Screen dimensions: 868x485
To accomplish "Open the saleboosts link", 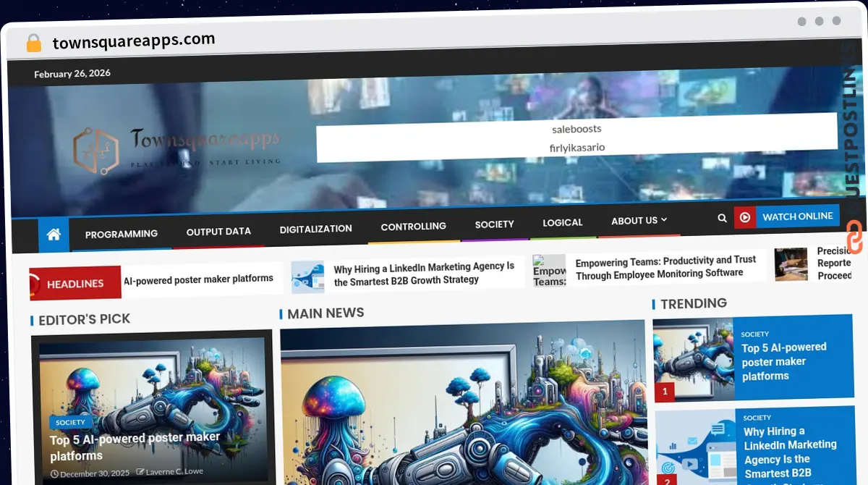I will [576, 129].
